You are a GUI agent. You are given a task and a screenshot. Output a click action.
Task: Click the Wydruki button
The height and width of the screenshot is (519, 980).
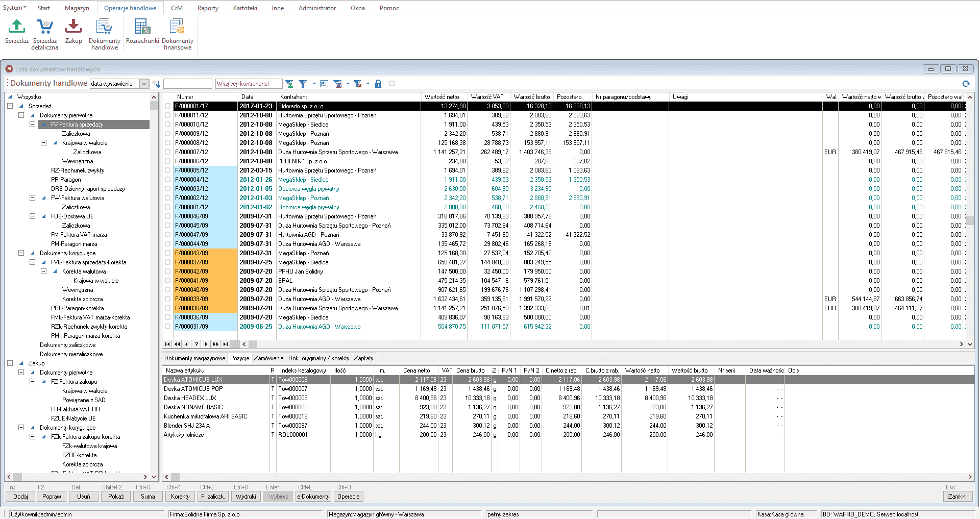tap(246, 497)
